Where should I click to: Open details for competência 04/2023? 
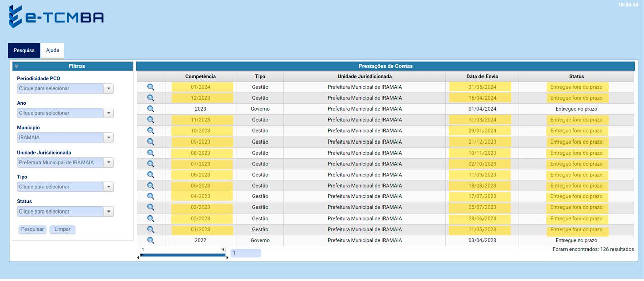(150, 196)
